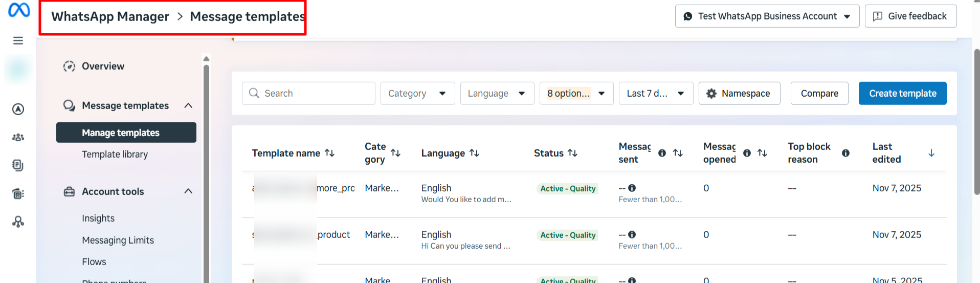The width and height of the screenshot is (980, 283).
Task: Sort by Template name column arrows
Action: (x=330, y=153)
